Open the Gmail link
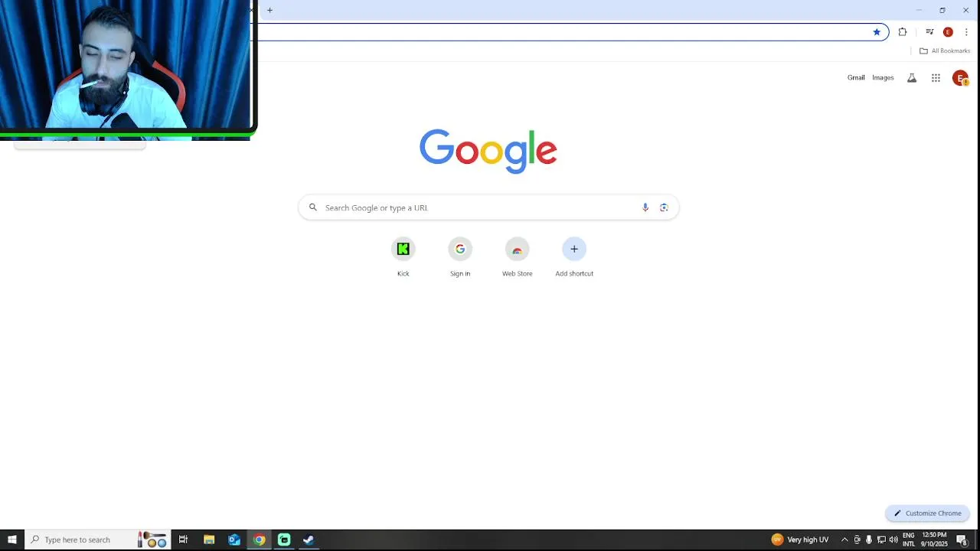The width and height of the screenshot is (980, 551). [856, 77]
